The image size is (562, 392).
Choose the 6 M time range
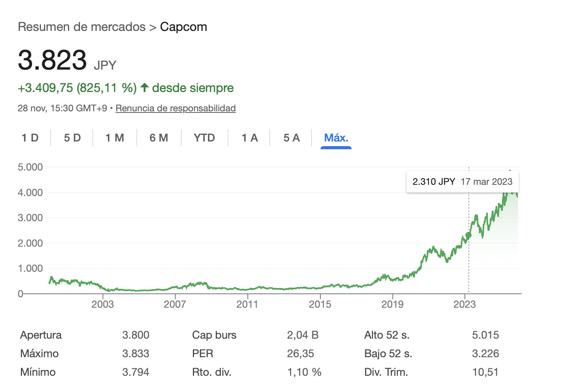(x=159, y=138)
